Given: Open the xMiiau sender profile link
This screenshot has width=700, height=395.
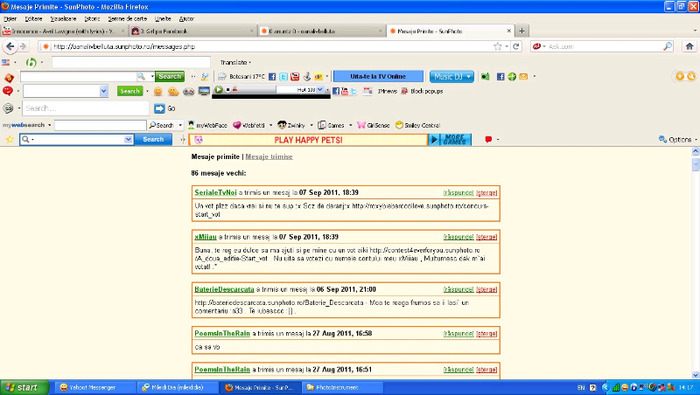Looking at the screenshot, I should click(x=205, y=237).
